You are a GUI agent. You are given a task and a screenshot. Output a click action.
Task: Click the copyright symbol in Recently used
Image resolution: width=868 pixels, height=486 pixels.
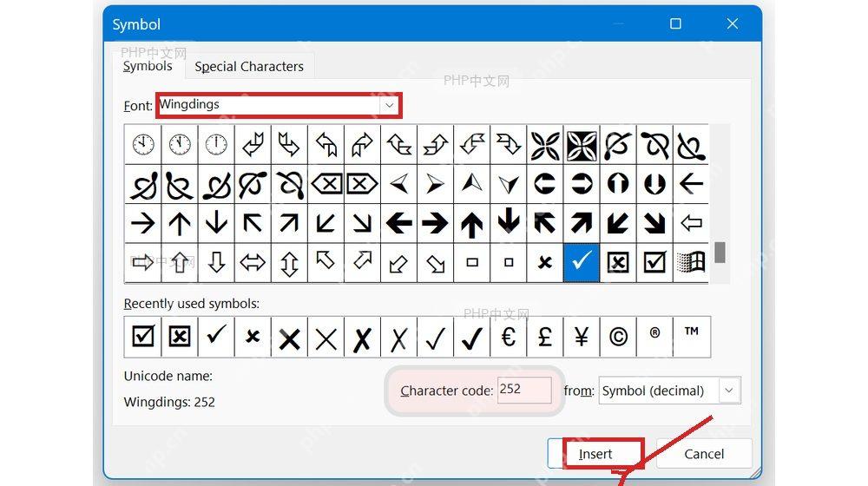[618, 337]
